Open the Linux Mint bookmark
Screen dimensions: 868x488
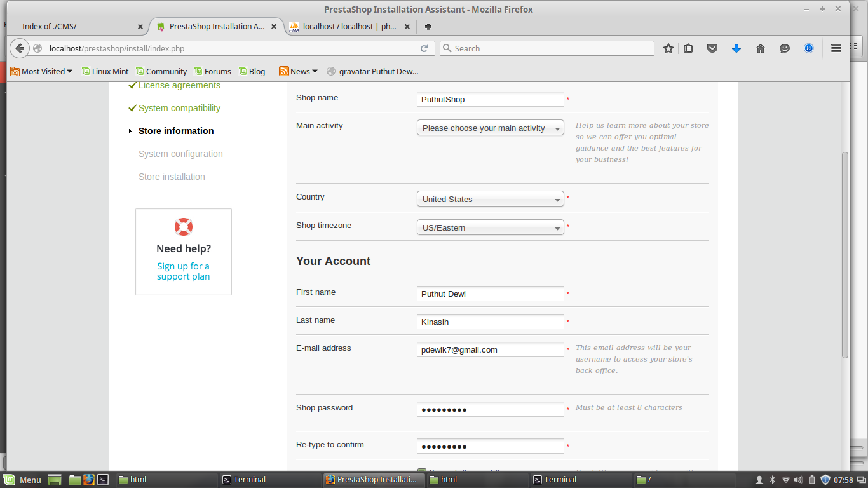pyautogui.click(x=105, y=71)
